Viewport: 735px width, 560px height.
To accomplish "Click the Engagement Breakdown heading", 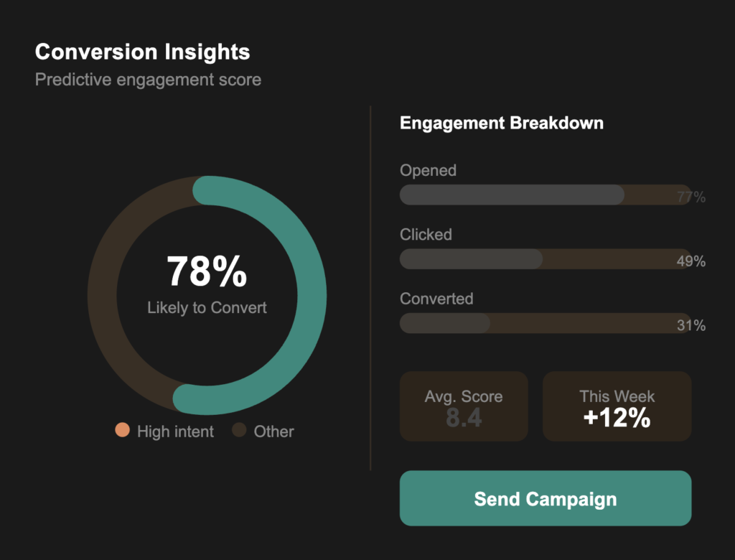I will (x=501, y=123).
